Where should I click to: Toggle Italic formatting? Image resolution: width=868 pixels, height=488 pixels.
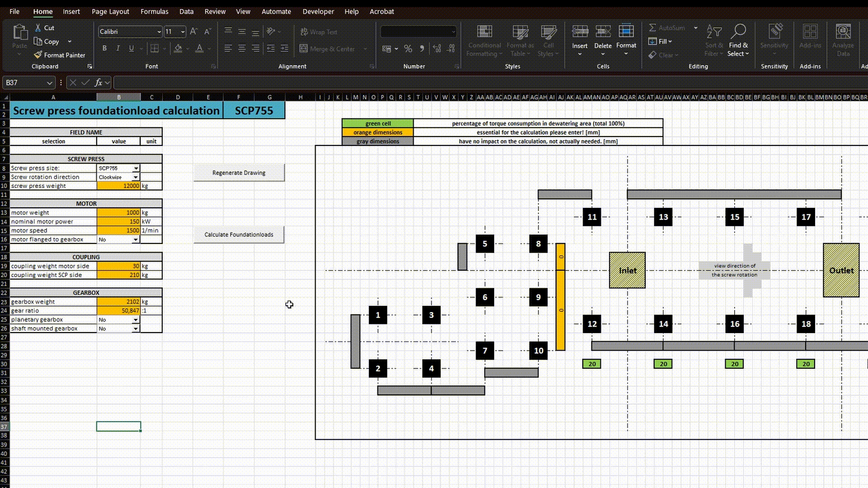pyautogui.click(x=118, y=48)
